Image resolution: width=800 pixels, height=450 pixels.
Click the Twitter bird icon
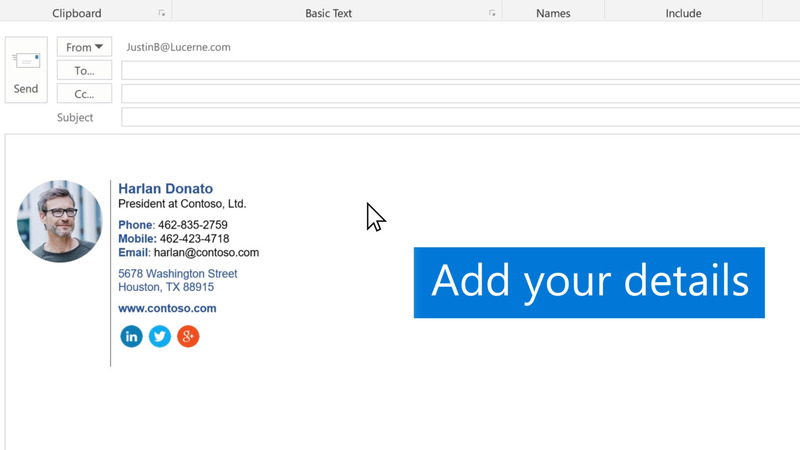[x=160, y=337]
